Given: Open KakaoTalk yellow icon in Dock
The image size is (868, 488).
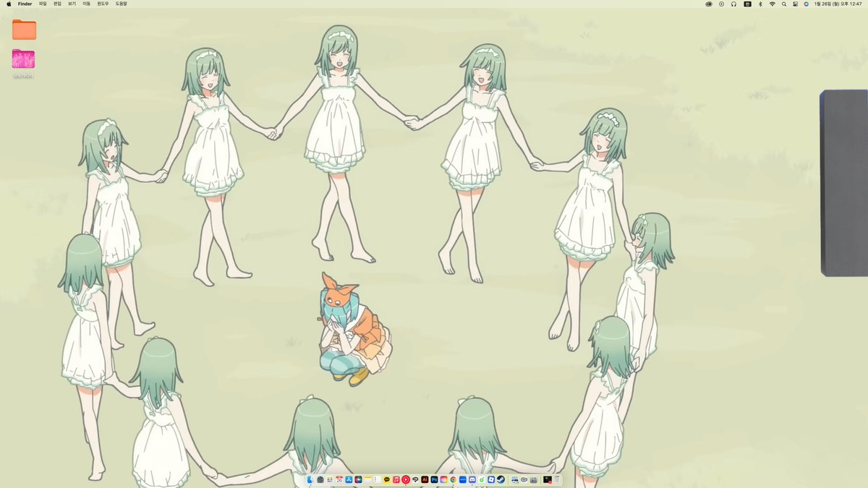Looking at the screenshot, I should pos(387,479).
